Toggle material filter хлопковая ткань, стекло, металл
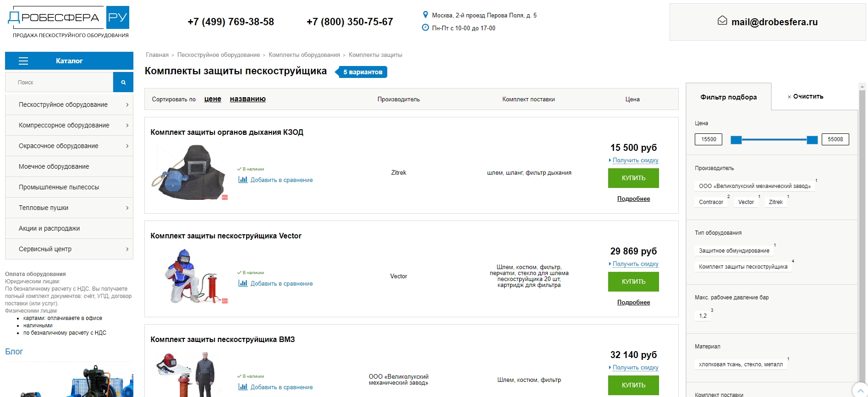This screenshot has width=868, height=397. [x=741, y=364]
